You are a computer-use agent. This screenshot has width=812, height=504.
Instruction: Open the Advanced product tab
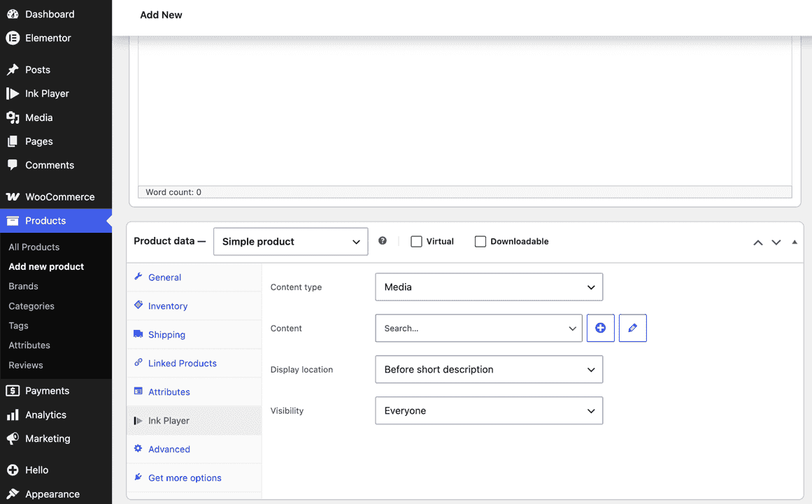194,449
